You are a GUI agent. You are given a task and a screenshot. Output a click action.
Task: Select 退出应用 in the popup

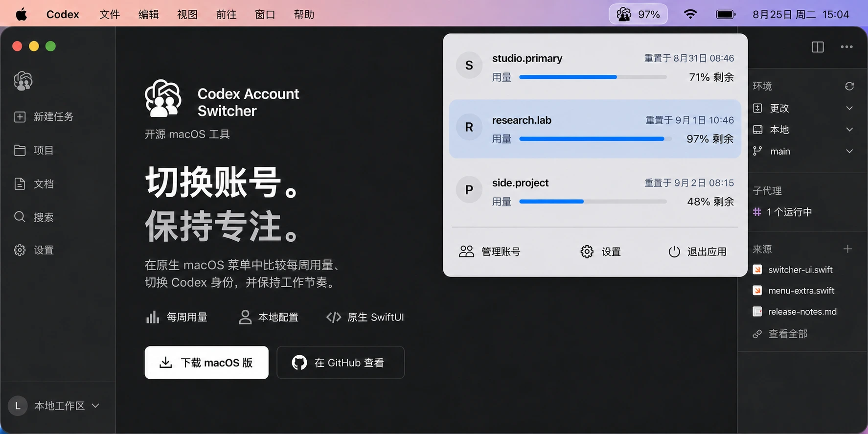pos(697,251)
